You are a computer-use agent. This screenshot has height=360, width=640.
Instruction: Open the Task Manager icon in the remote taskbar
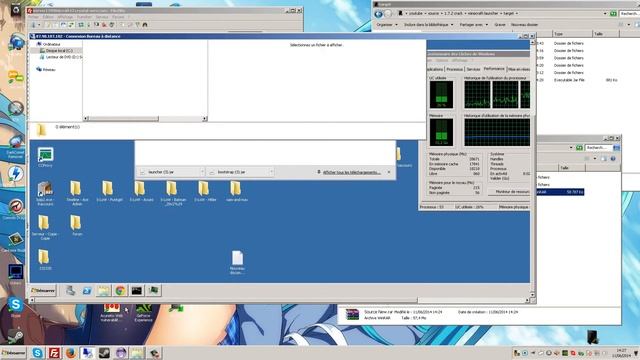(x=153, y=290)
